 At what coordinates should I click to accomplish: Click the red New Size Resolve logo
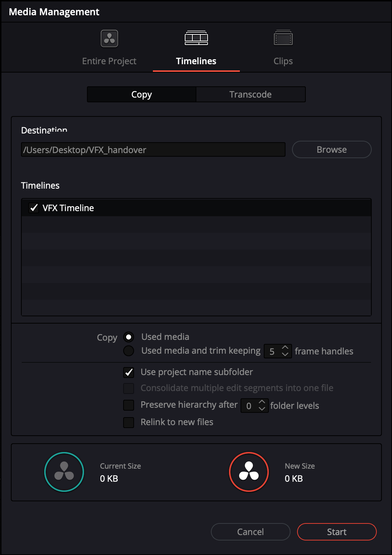pyautogui.click(x=249, y=472)
